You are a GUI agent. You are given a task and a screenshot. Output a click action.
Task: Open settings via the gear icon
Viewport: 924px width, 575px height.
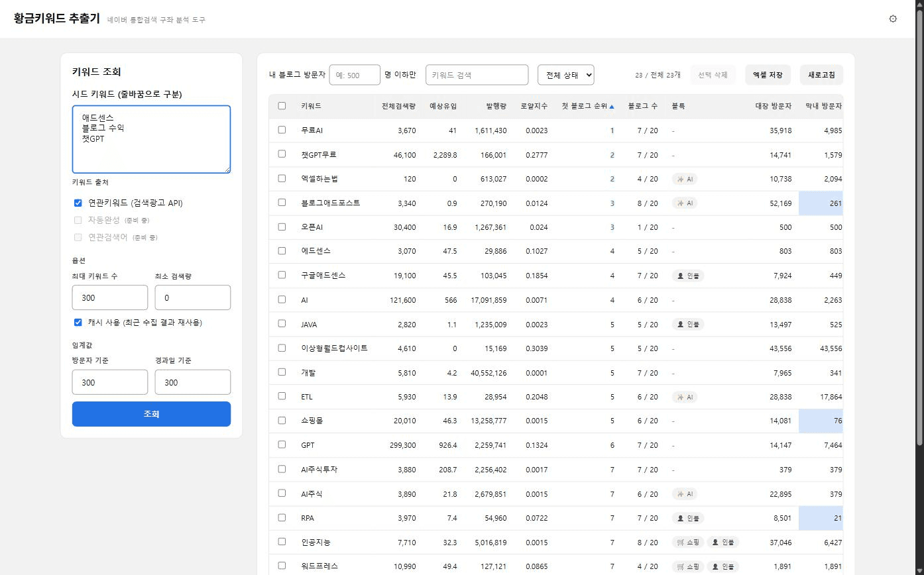tap(893, 19)
